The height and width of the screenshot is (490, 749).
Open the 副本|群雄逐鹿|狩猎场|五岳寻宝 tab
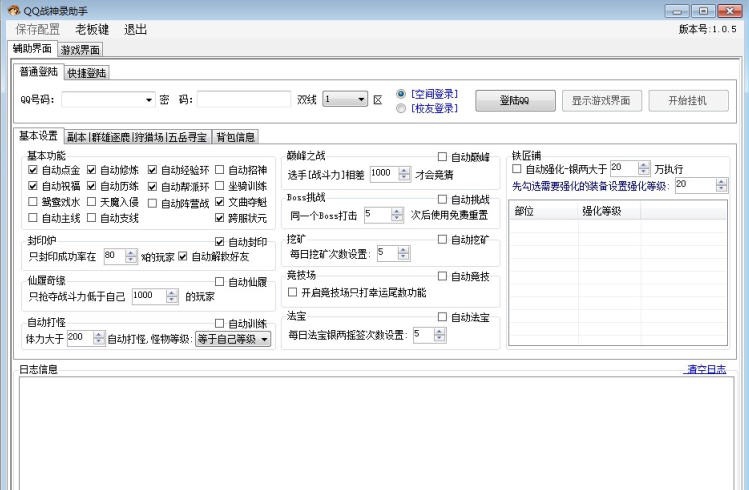(x=137, y=137)
